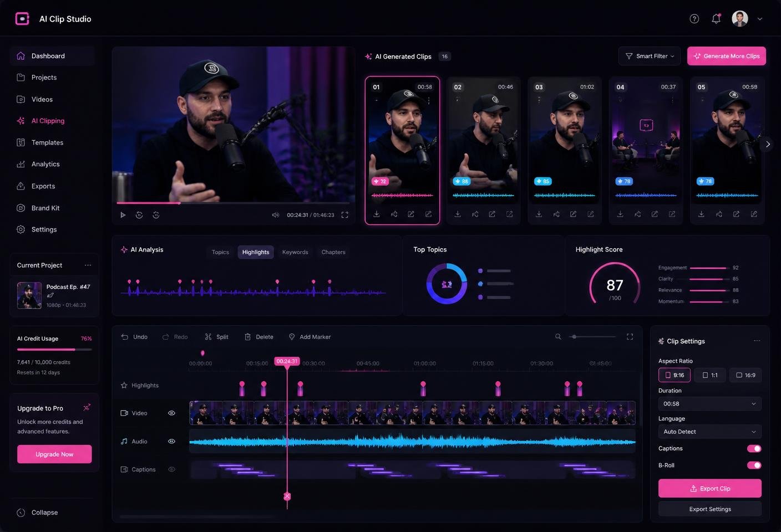Viewport: 781px width, 532px height.
Task: Open Current Project options dots
Action: 88,265
